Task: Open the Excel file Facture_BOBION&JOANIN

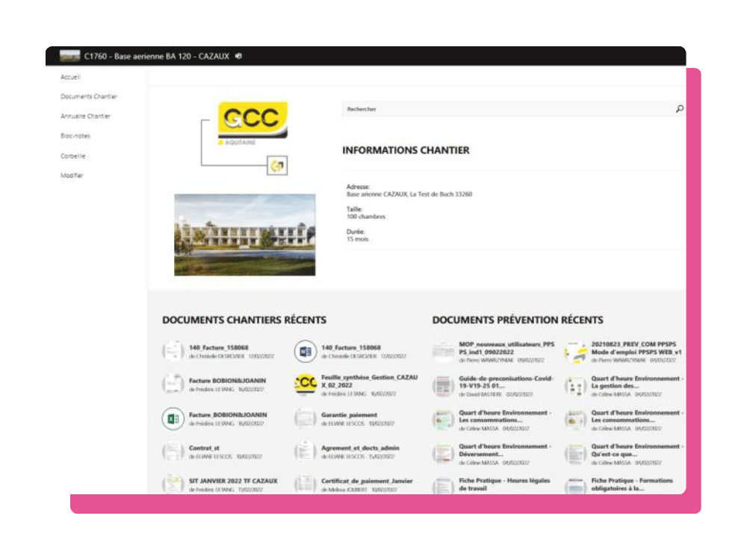Action: [173, 417]
